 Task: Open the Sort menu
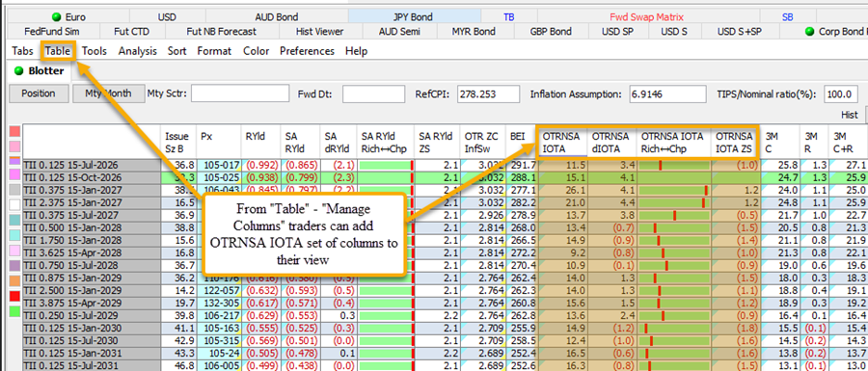pos(177,51)
